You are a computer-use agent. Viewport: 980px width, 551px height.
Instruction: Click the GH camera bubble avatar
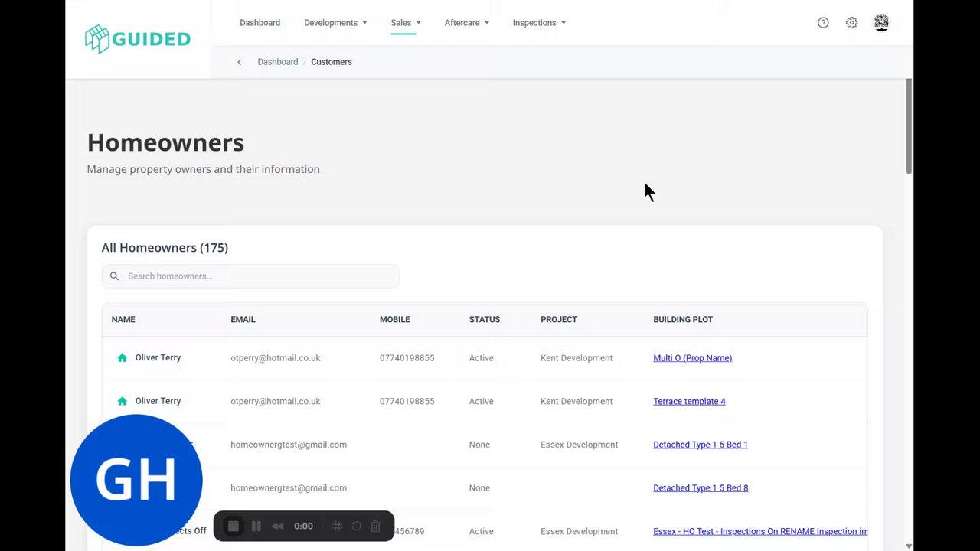click(136, 480)
